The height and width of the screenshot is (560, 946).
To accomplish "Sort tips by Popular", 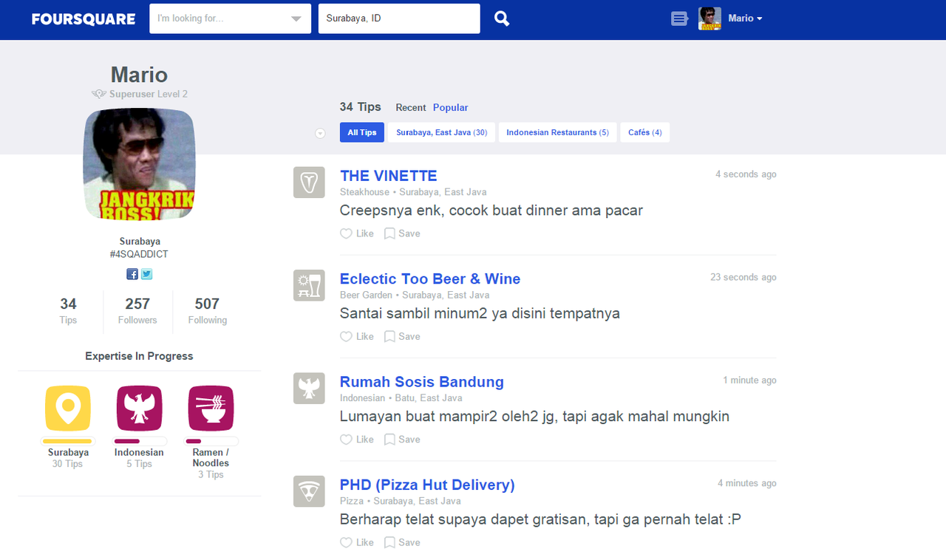I will [x=451, y=108].
